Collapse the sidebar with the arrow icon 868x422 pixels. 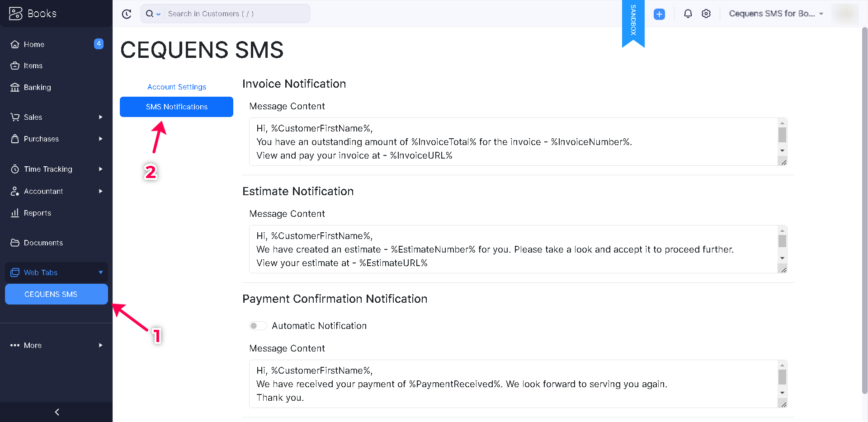(x=57, y=412)
